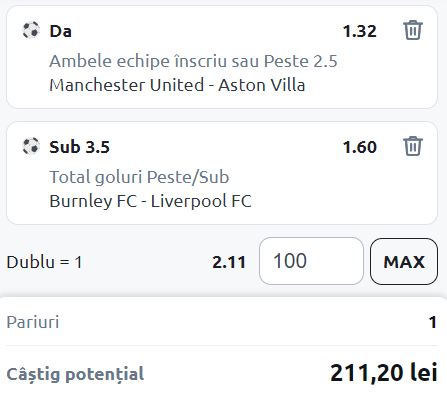Screen dimensions: 447x395
Task: Click the Dublu = 1 label
Action: 44,262
